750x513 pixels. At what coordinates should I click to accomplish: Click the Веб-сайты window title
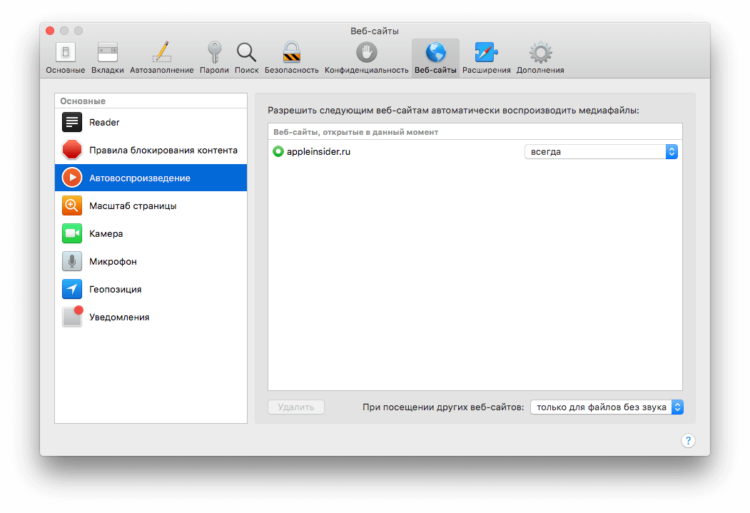pyautogui.click(x=375, y=31)
